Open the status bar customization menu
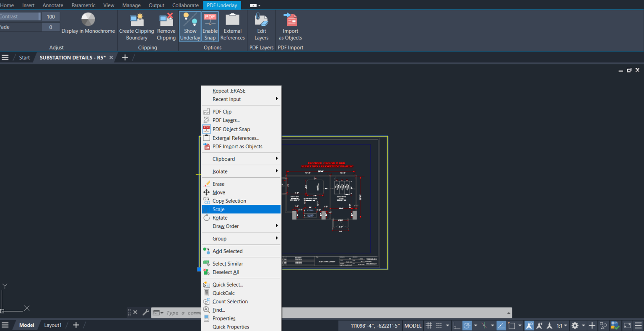 click(x=638, y=326)
